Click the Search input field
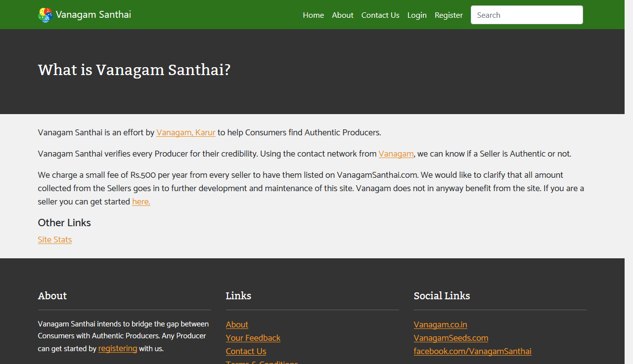The image size is (633, 364). [x=526, y=15]
